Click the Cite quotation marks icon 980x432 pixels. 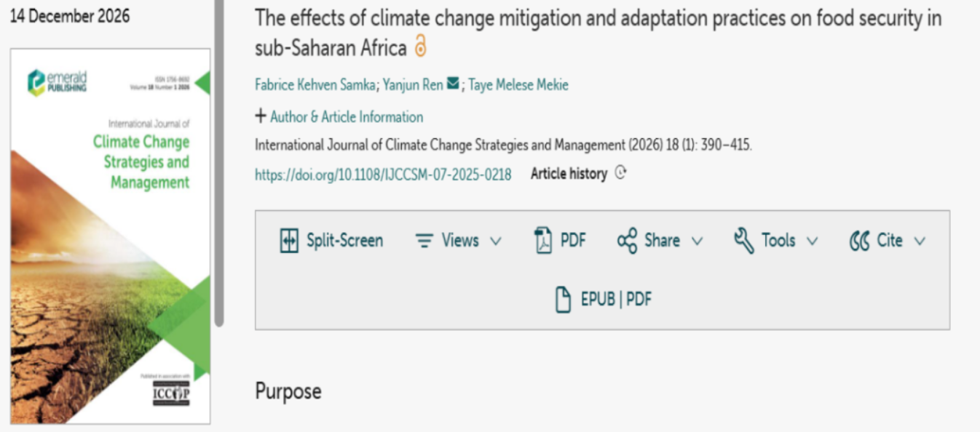860,241
